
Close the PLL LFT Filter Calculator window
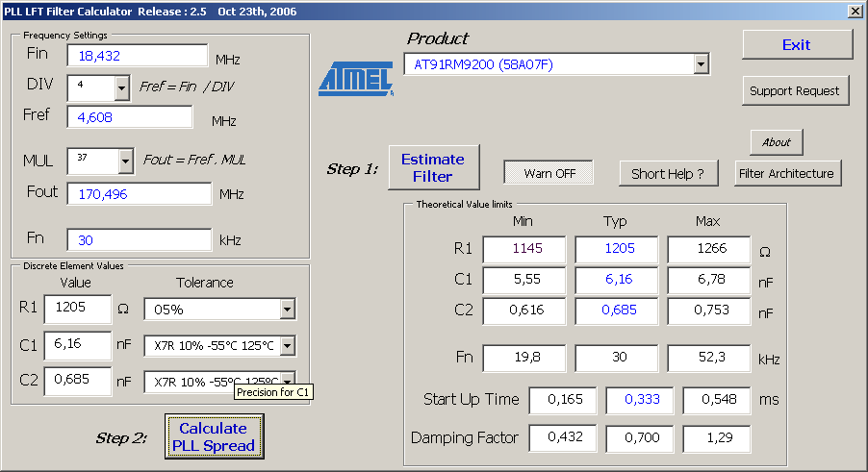coord(855,11)
